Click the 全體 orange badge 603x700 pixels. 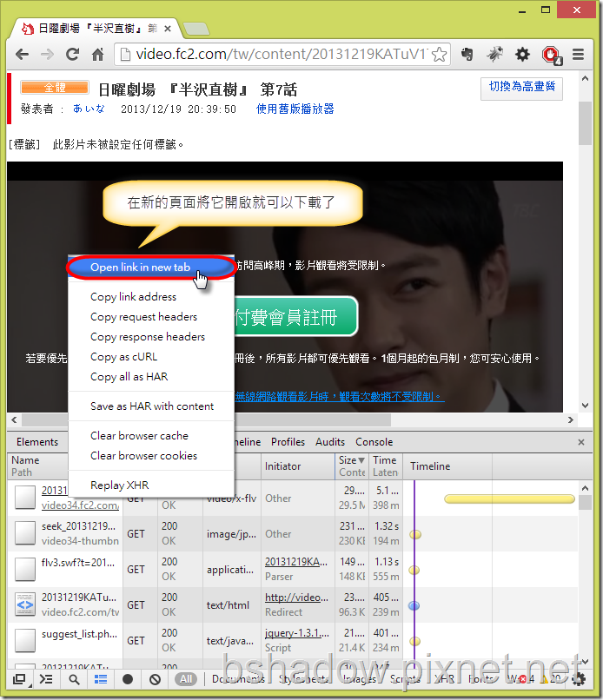(x=55, y=87)
